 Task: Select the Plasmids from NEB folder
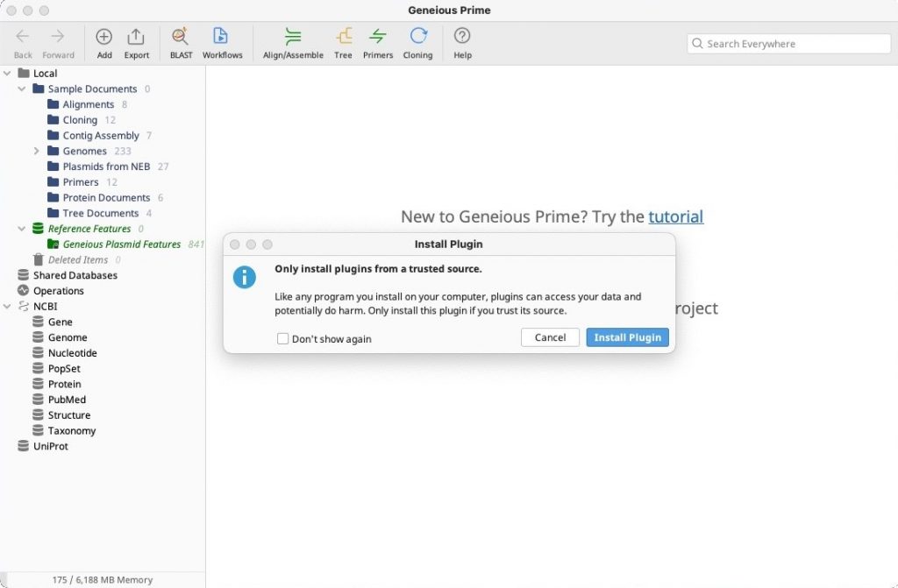107,166
